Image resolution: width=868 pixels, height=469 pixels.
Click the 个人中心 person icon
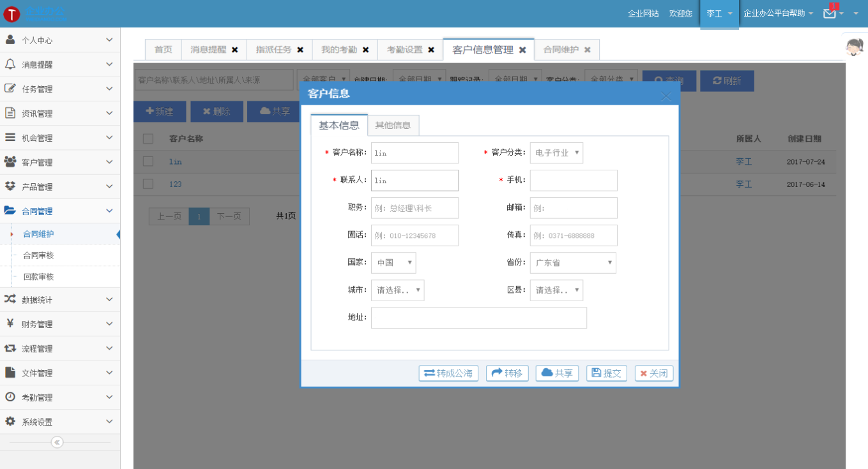coord(10,40)
